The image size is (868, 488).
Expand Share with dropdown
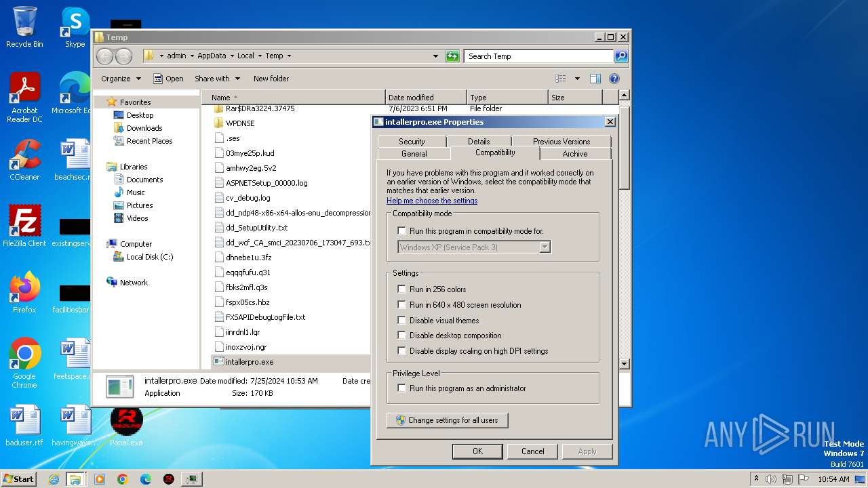pos(217,79)
